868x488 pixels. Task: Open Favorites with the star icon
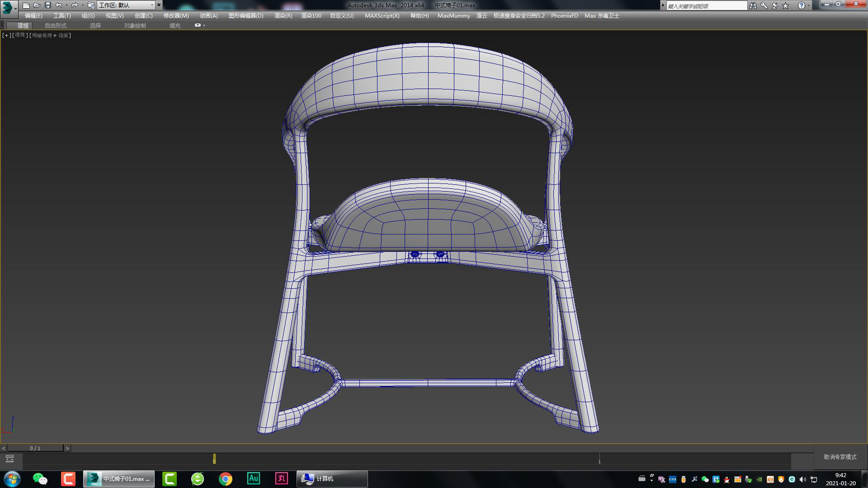click(785, 5)
